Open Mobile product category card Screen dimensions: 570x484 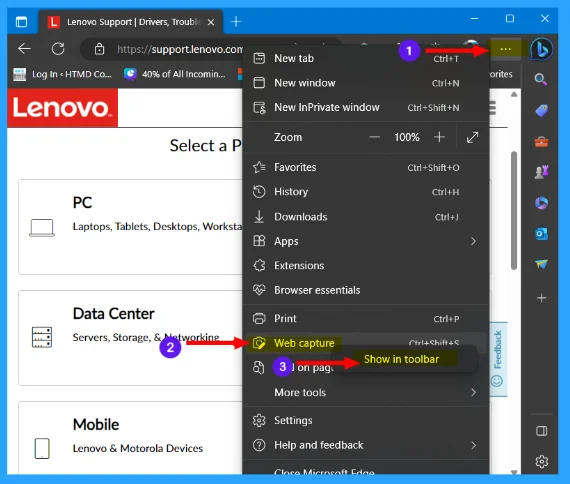click(131, 438)
